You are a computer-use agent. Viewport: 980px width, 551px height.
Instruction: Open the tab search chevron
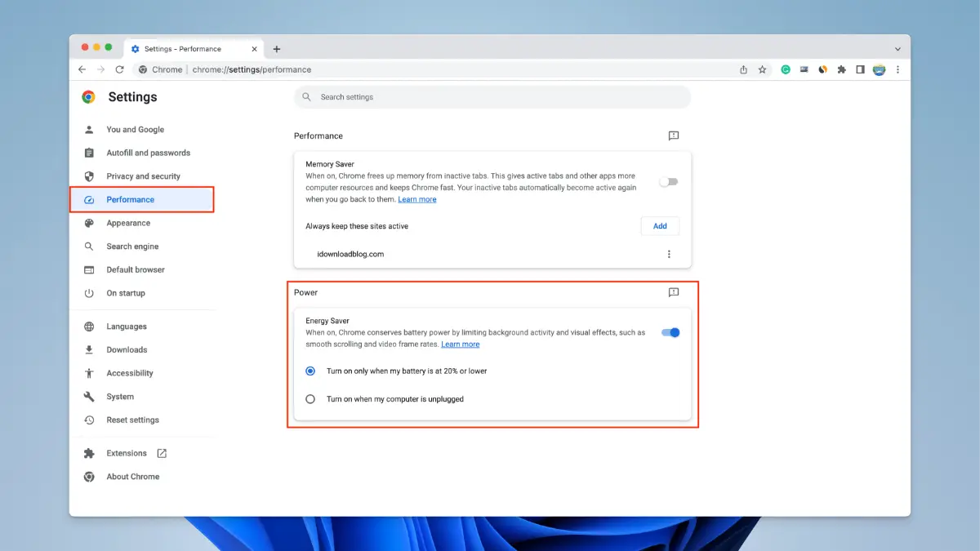point(898,49)
